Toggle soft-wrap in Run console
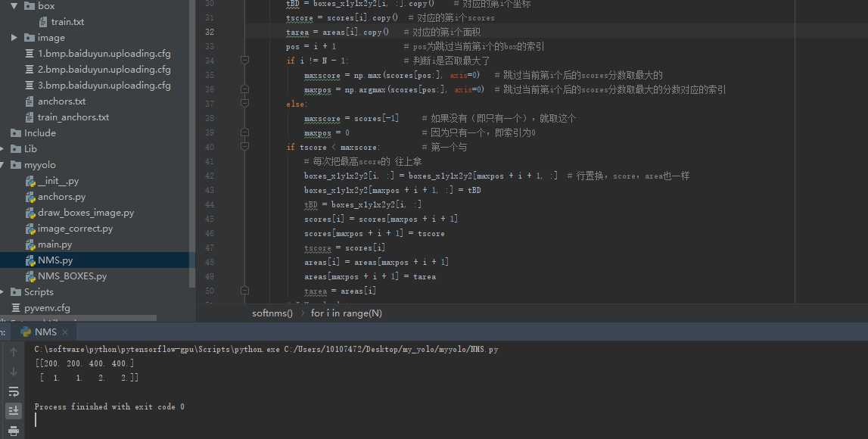 click(x=14, y=391)
